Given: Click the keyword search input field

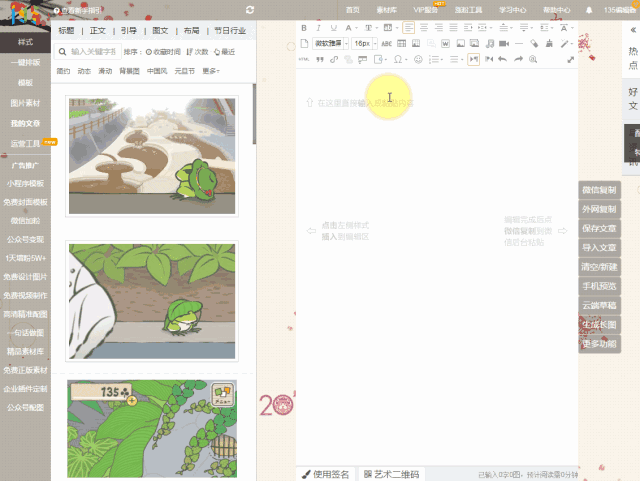Looking at the screenshot, I should click(x=93, y=51).
